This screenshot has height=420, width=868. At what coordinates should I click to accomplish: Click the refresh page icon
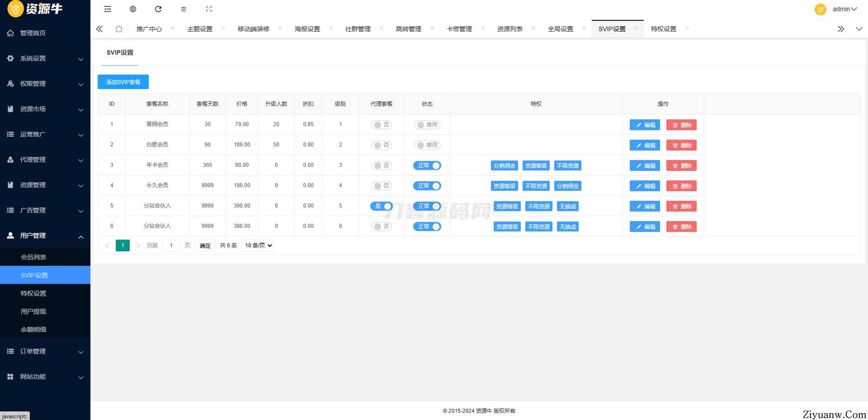[158, 9]
